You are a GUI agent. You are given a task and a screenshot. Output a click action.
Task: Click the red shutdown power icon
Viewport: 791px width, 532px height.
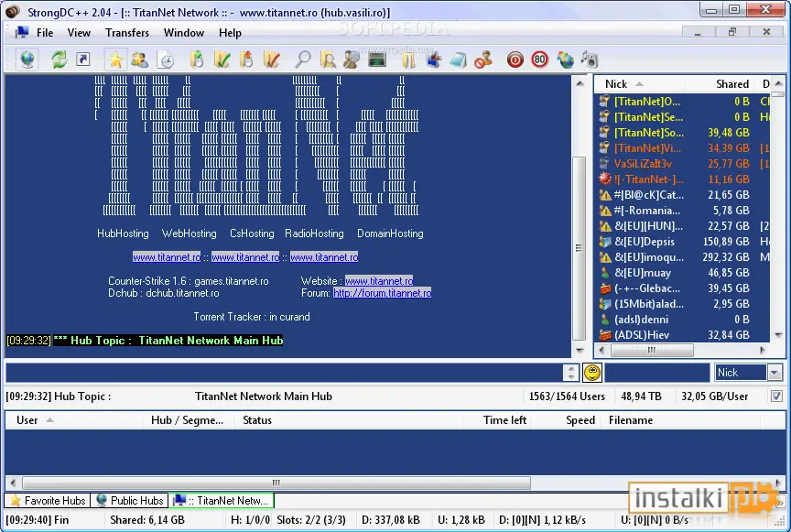(515, 60)
